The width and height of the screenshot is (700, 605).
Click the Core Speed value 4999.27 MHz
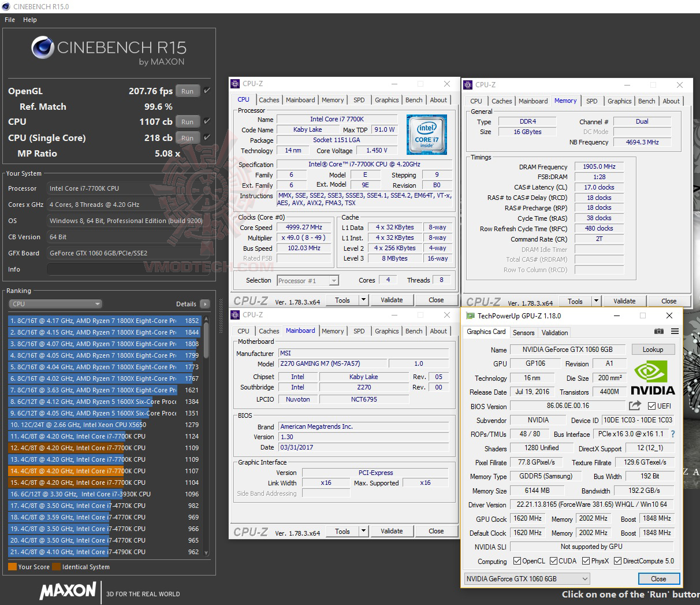304,227
